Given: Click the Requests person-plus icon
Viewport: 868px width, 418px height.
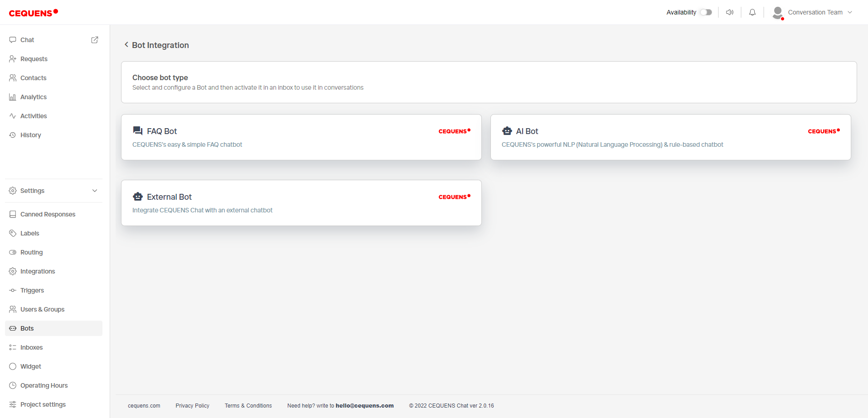Looking at the screenshot, I should click(13, 59).
